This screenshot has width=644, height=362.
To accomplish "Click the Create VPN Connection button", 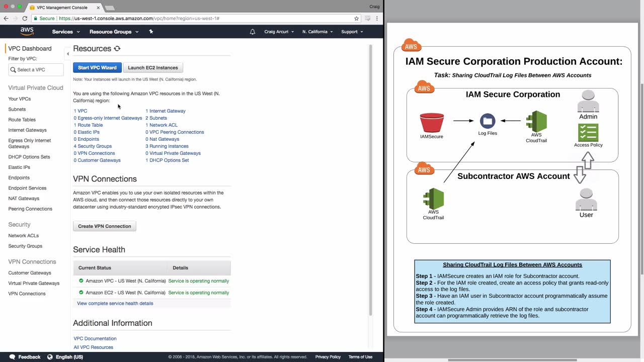I will 105,226.
